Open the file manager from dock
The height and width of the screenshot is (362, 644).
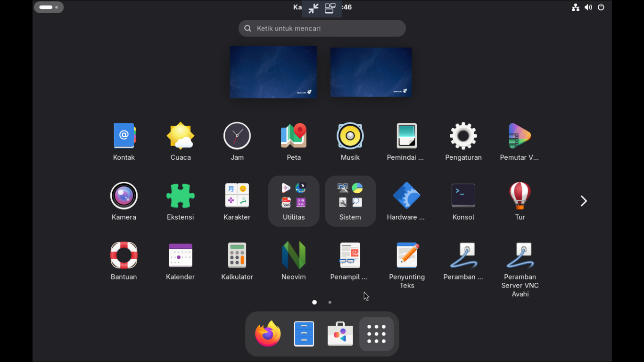[x=304, y=334]
